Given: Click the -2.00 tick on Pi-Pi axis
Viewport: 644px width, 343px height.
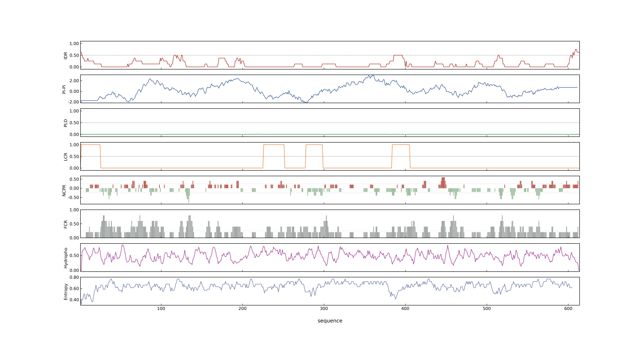Looking at the screenshot, I should (73, 102).
